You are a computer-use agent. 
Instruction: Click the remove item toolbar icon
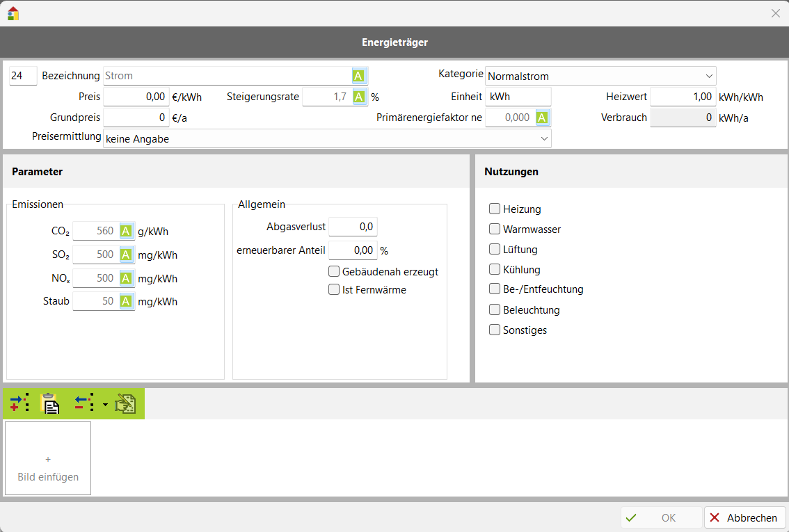coord(84,403)
